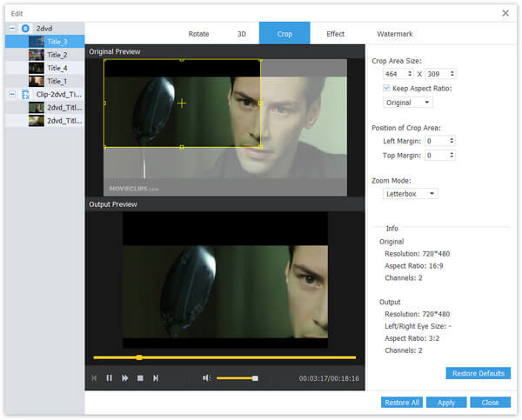The width and height of the screenshot is (522, 420).
Task: Mute the audio with speaker icon
Action: 206,377
